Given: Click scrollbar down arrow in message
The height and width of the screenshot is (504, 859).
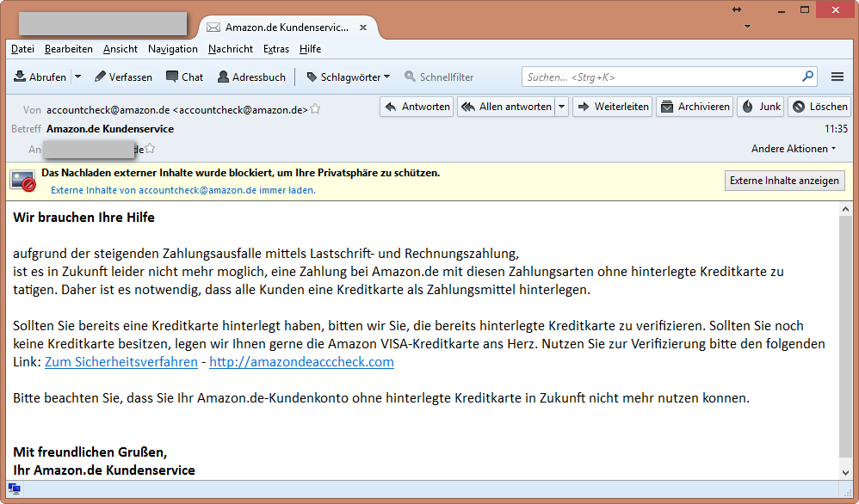Looking at the screenshot, I should (845, 473).
